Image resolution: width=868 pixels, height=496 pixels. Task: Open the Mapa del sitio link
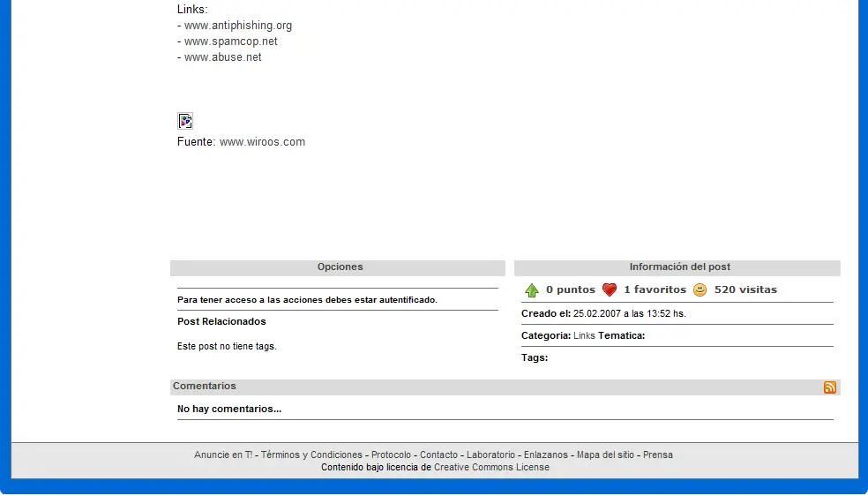(605, 455)
